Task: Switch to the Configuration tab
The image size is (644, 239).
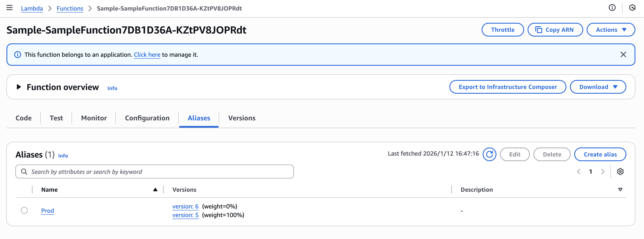Action: tap(147, 118)
